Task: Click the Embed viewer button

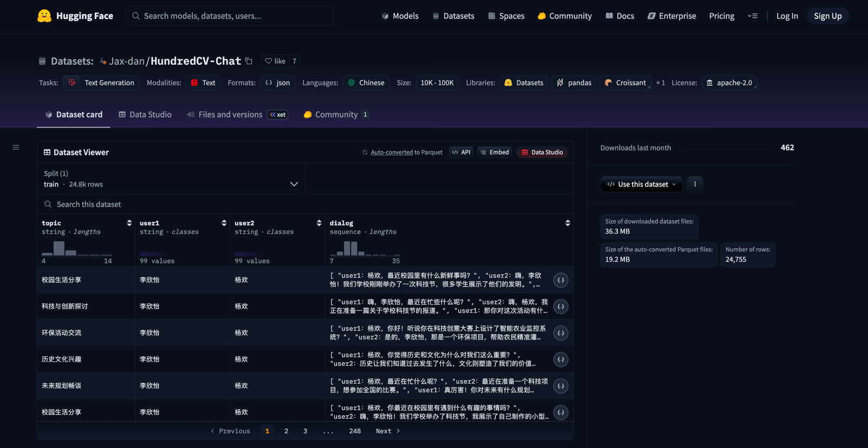Action: click(x=494, y=152)
